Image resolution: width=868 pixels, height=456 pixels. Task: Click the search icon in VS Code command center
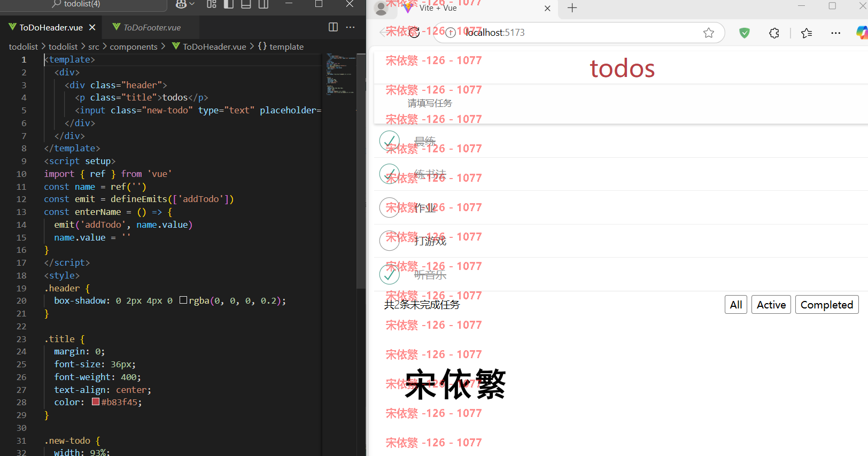[56, 4]
